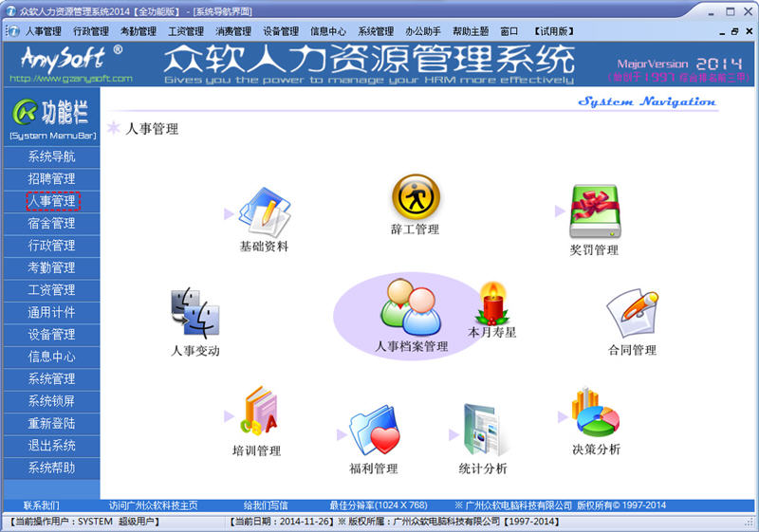
Task: Open the 窗口 menu
Action: tap(509, 32)
